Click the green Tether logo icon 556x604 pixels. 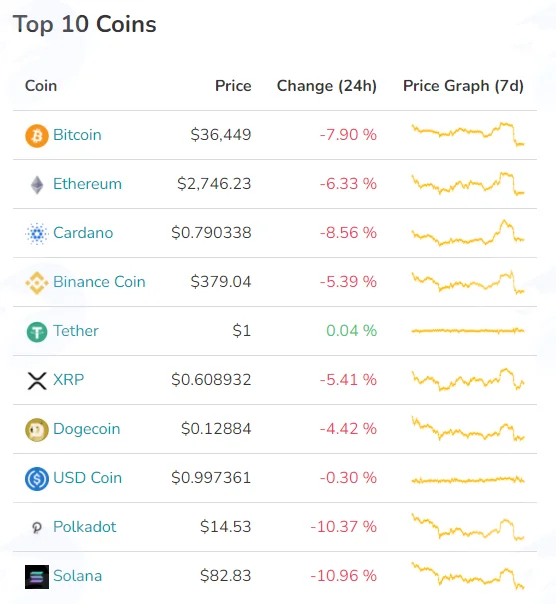pos(37,332)
